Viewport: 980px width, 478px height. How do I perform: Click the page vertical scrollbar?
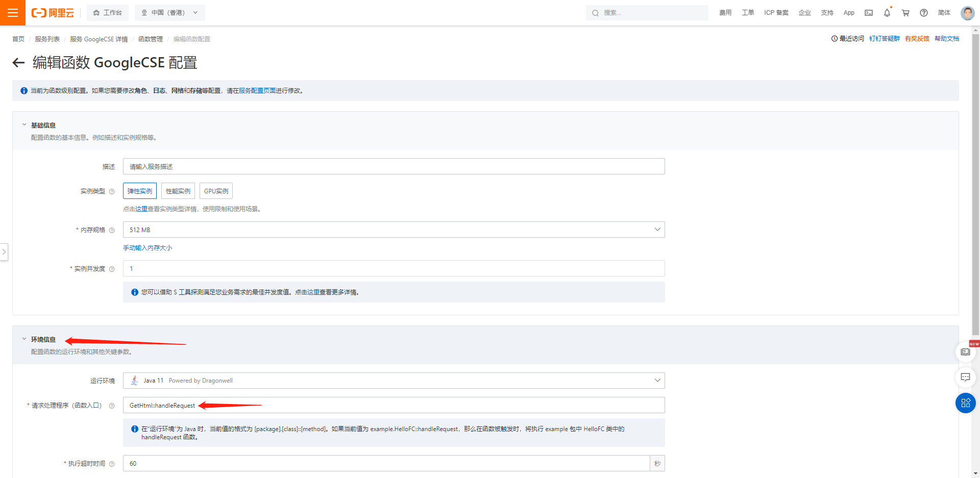975,184
